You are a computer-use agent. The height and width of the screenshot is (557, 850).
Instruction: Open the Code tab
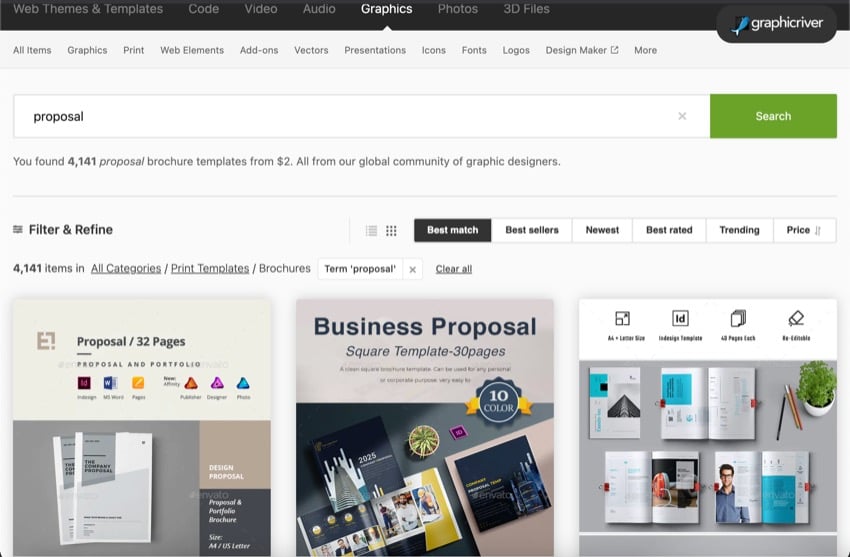click(x=204, y=9)
